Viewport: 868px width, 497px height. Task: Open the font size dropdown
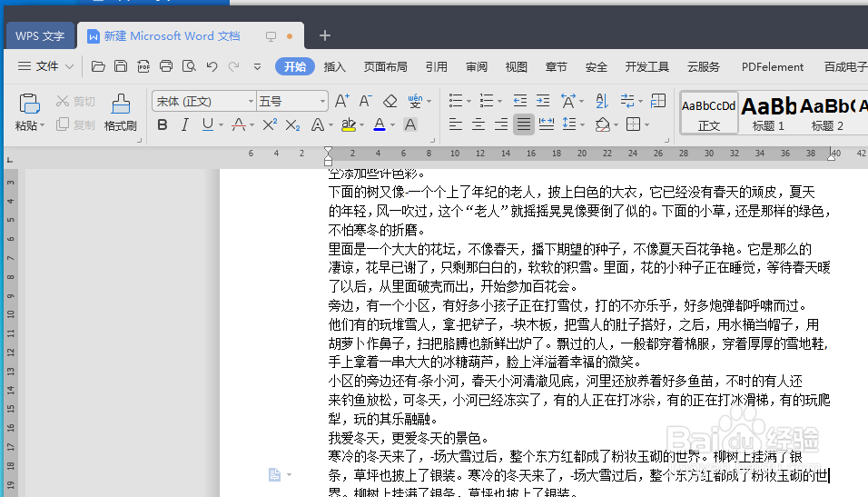click(322, 102)
